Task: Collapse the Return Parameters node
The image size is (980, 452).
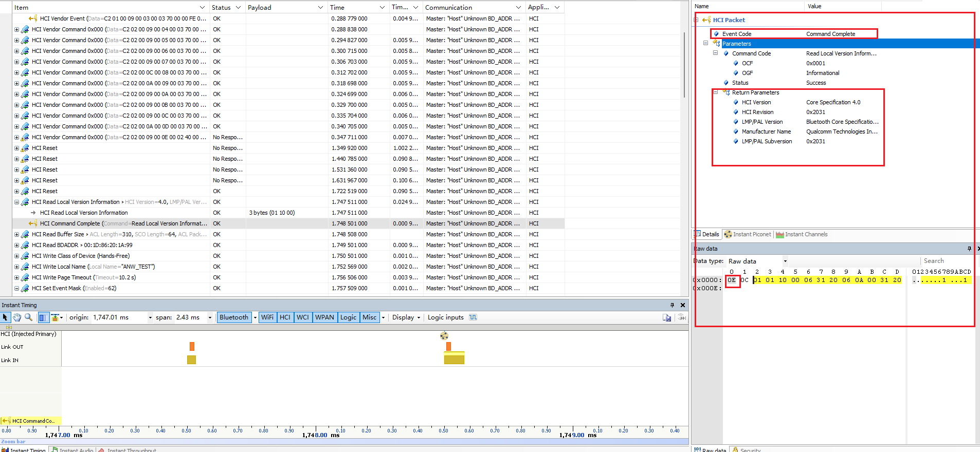Action: click(x=715, y=92)
